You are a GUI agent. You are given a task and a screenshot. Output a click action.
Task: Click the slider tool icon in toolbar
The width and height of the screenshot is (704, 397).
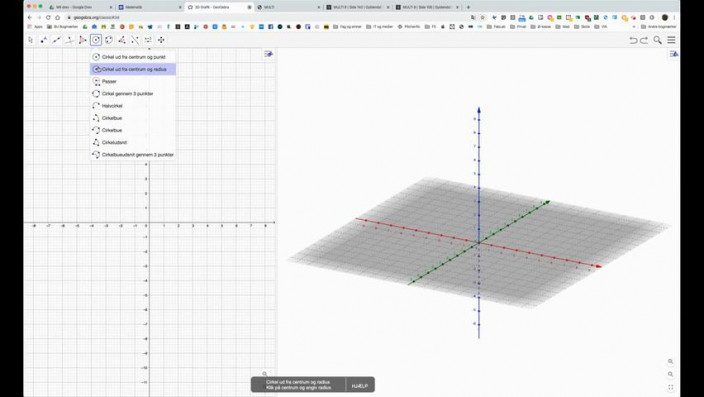pos(148,40)
